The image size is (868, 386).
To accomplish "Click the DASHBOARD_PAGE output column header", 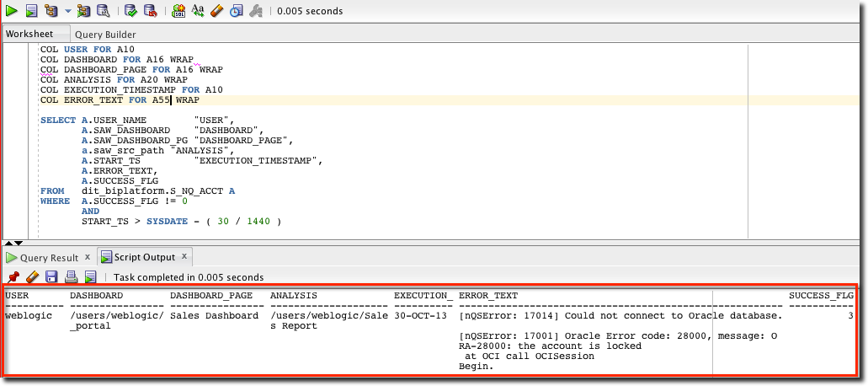I will [211, 296].
